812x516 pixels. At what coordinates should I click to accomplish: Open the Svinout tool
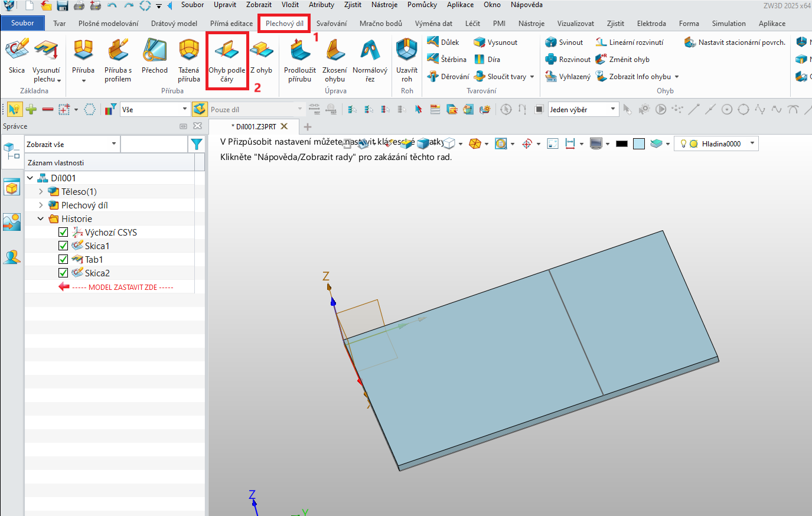[x=564, y=43]
